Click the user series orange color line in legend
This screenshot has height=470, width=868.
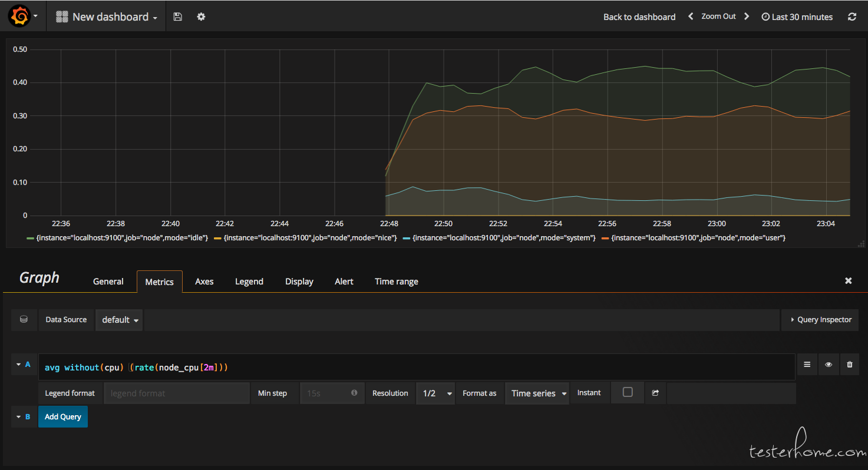(x=606, y=238)
